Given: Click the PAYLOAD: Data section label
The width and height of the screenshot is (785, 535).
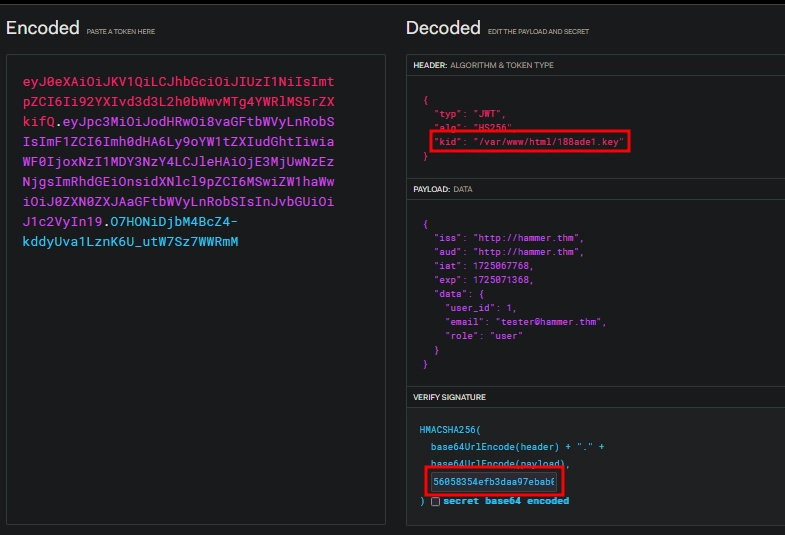Looking at the screenshot, I should coord(443,188).
